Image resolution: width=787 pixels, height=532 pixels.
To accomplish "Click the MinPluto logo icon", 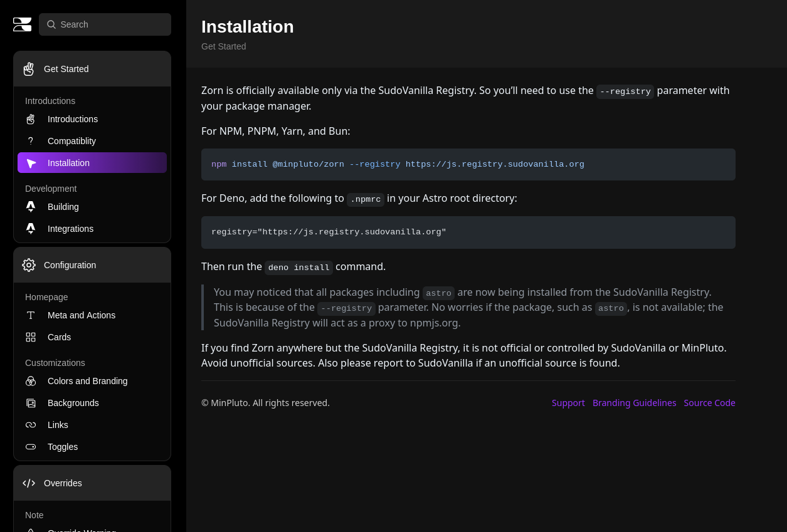I will coord(22,24).
